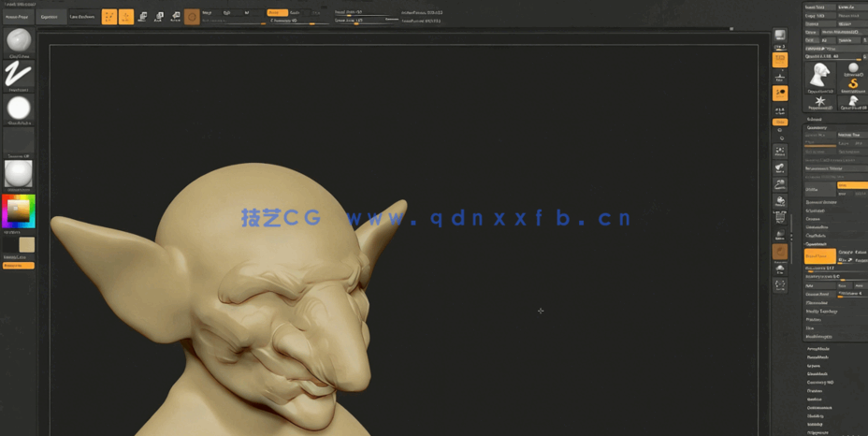Expand the ShadowBox section
Viewport: 868px width, 436px height.
817,227
